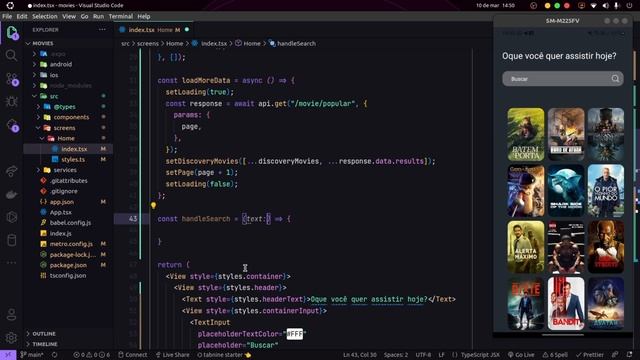The image size is (640, 360).
Task: Expand the @types folder
Action: tap(39, 107)
